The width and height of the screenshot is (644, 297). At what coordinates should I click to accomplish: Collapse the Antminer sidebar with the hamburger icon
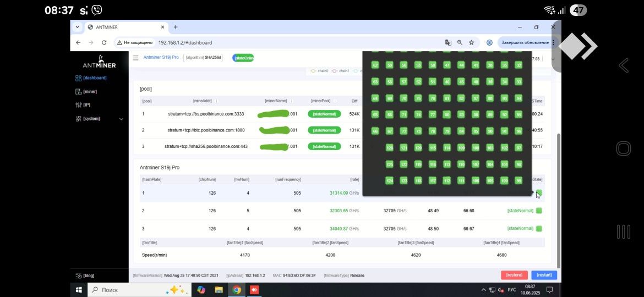[x=135, y=58]
